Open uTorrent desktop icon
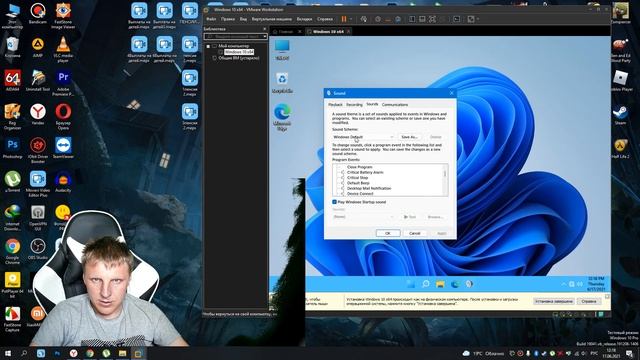The height and width of the screenshot is (360, 640). (12, 181)
